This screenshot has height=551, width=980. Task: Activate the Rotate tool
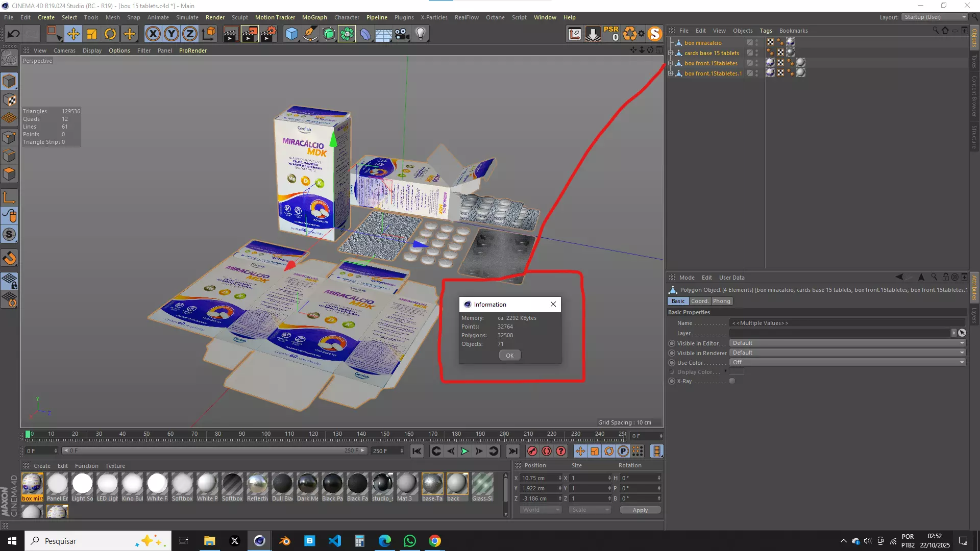110,34
